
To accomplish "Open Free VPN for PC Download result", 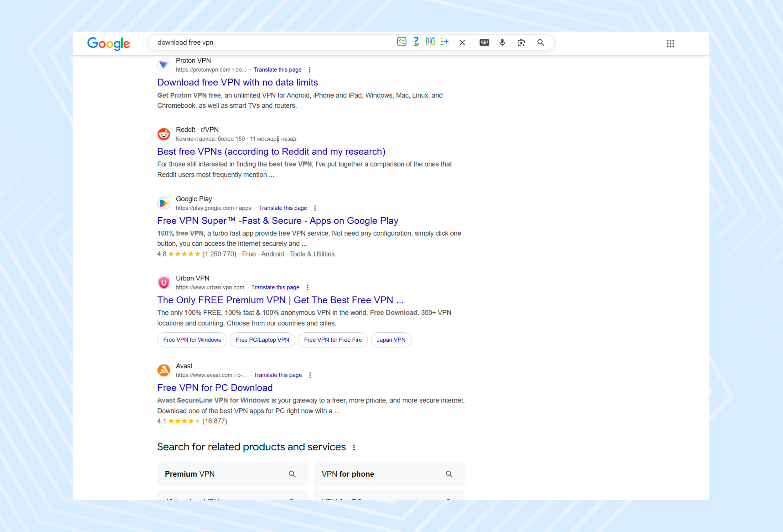I will 215,387.
